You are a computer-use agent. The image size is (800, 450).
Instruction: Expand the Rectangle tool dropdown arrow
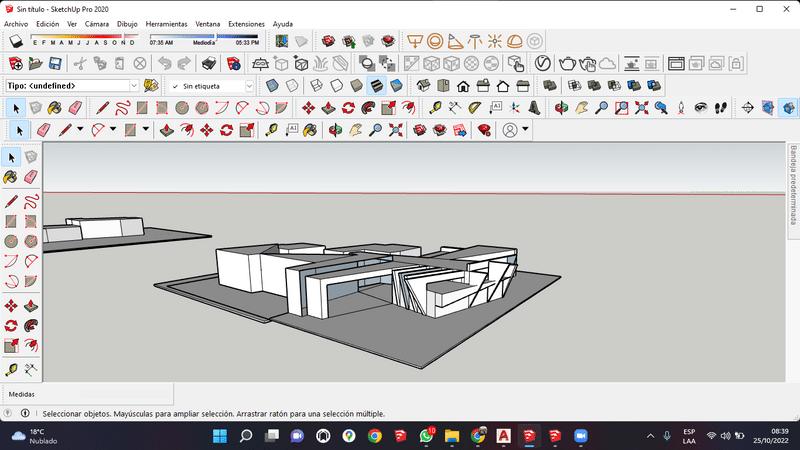(x=145, y=130)
